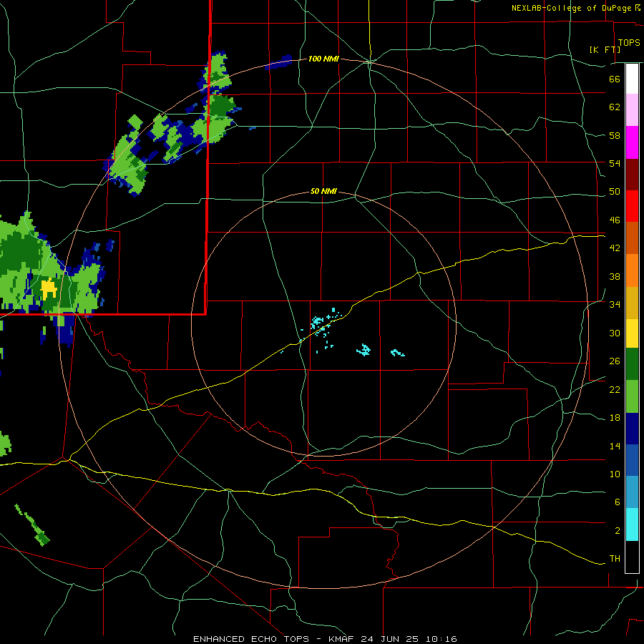Select the magenta swatch on the color bar
644x644 pixels.
click(x=632, y=142)
